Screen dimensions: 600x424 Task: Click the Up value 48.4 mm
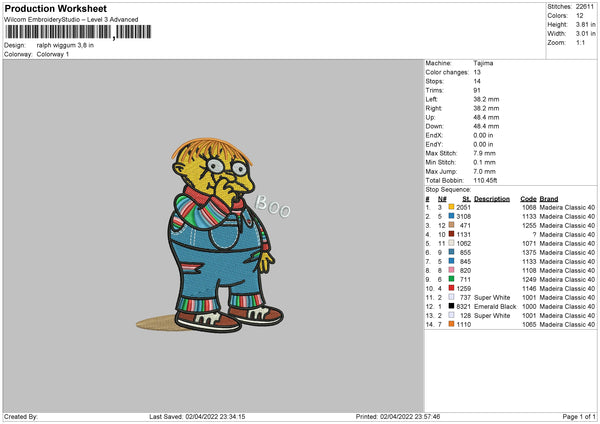pos(486,117)
